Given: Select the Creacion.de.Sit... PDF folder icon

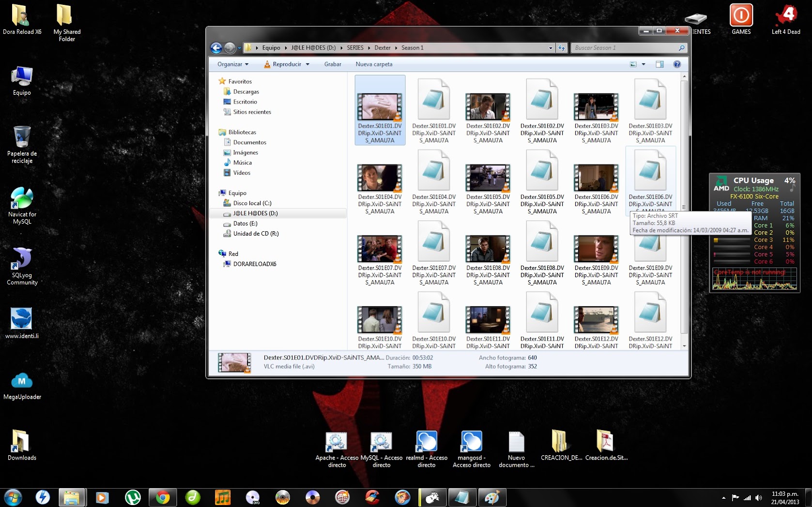Looking at the screenshot, I should tap(606, 446).
